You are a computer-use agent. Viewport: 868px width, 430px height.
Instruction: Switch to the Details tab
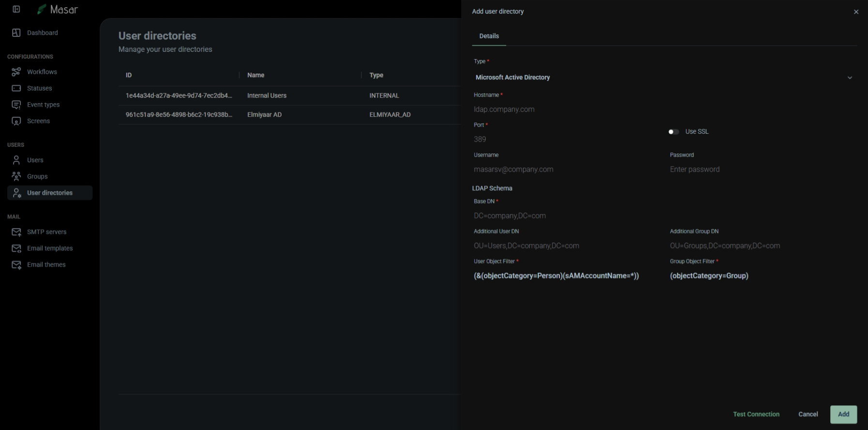point(489,36)
